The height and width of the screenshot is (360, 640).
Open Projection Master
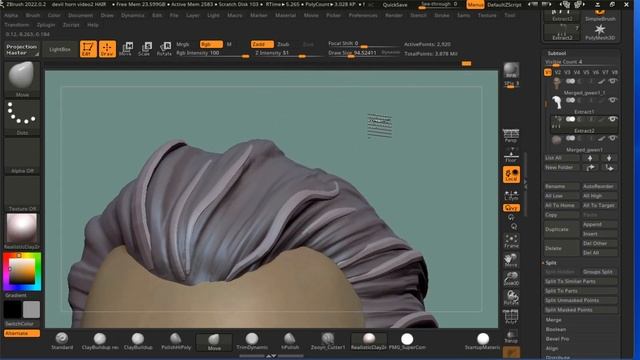pos(22,49)
